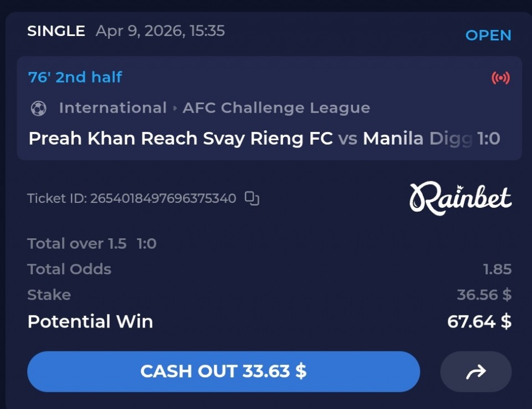Click the soccer ball sport icon

click(x=39, y=109)
